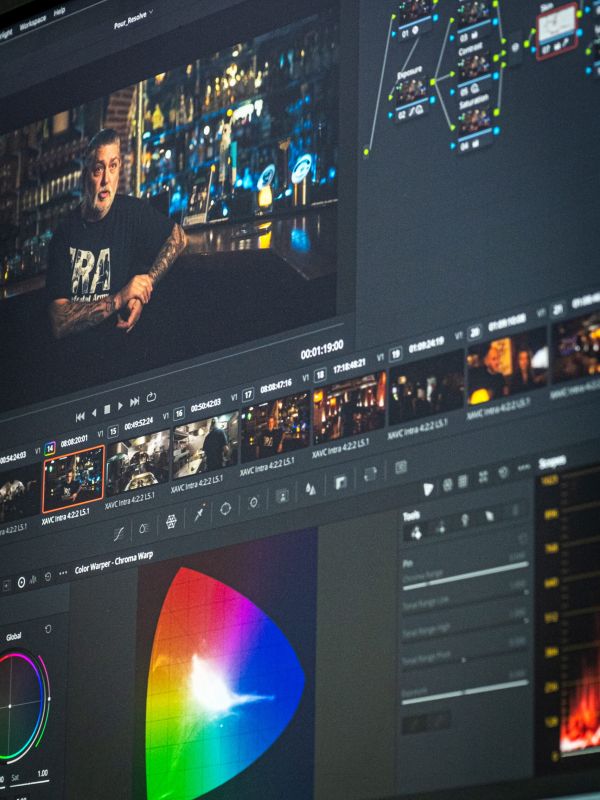
Task: Open the Pour_Resolve project name dropdown
Action: pyautogui.click(x=134, y=19)
